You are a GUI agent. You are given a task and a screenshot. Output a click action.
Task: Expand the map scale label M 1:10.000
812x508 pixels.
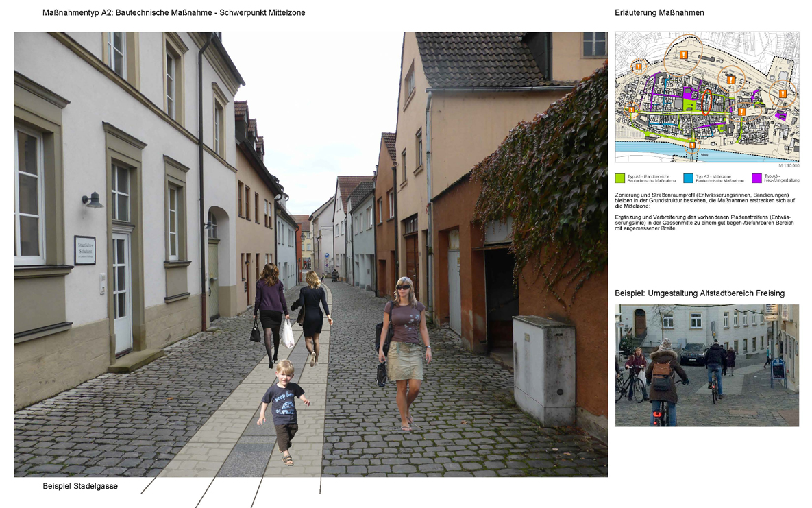point(787,165)
